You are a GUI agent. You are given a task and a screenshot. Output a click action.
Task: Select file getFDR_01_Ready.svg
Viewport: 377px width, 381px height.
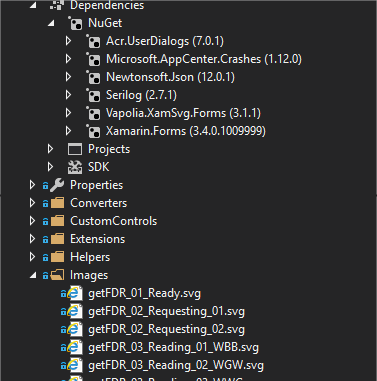pos(145,293)
